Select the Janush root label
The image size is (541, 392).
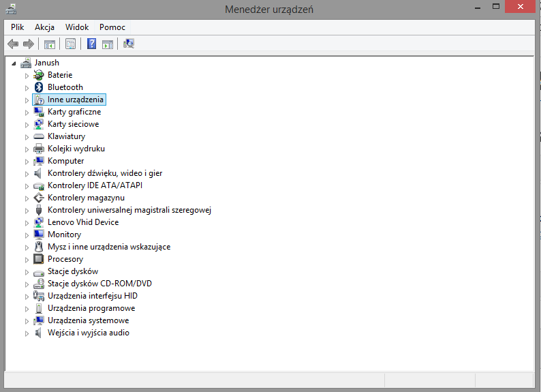pos(46,63)
